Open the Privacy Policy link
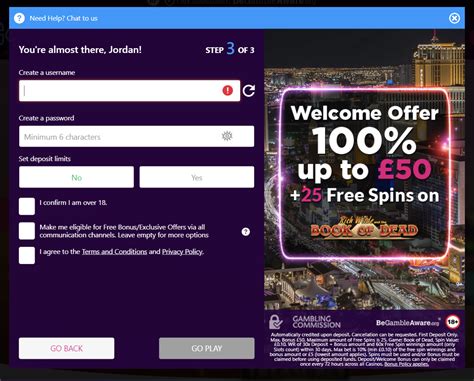 click(182, 252)
